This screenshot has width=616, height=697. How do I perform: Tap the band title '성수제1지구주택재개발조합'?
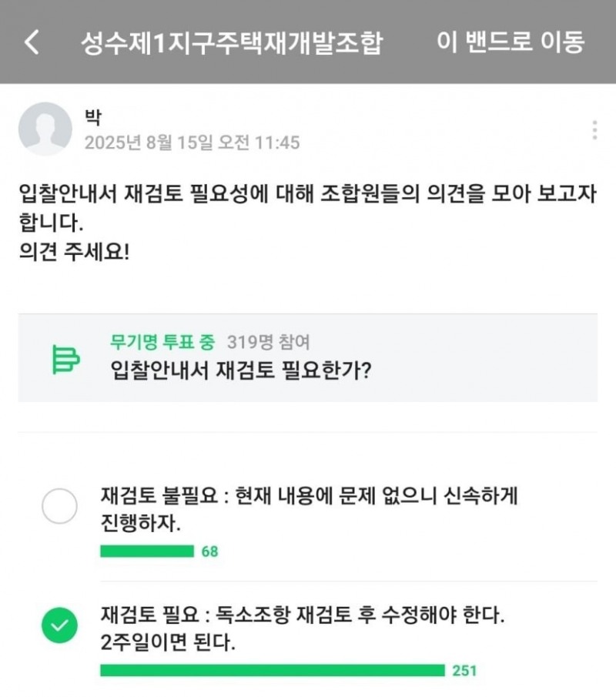(231, 42)
